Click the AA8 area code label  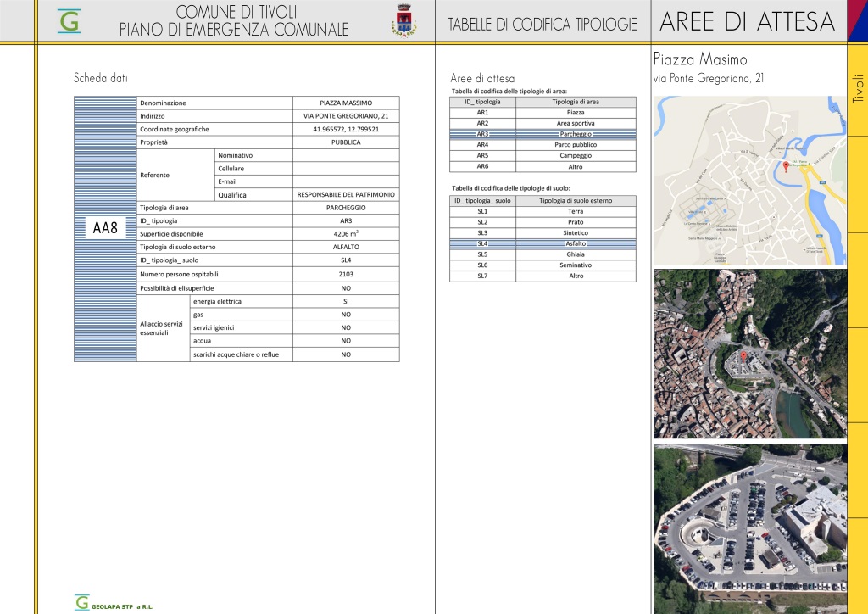click(x=105, y=227)
